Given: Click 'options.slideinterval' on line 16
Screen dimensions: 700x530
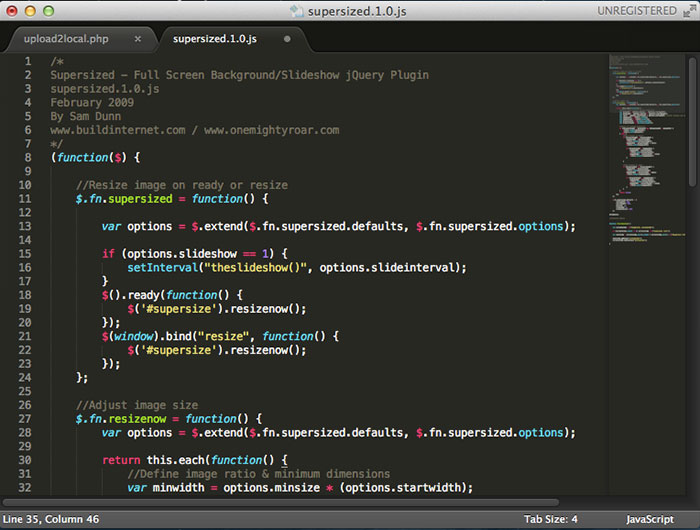Looking at the screenshot, I should tap(387, 267).
